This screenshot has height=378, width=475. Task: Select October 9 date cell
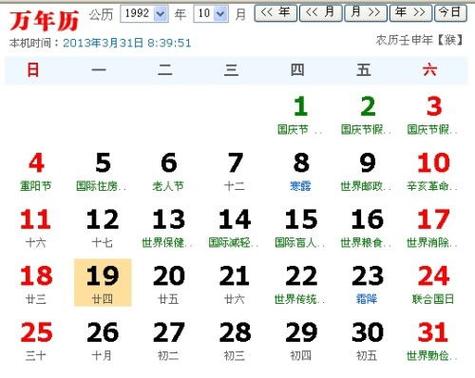pyautogui.click(x=366, y=172)
